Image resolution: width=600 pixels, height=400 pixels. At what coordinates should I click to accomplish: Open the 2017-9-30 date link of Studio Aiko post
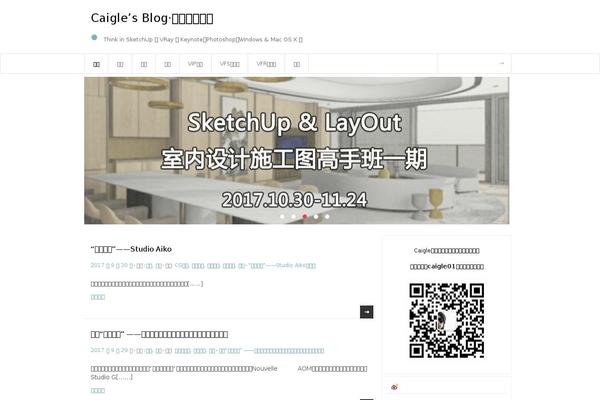112,265
